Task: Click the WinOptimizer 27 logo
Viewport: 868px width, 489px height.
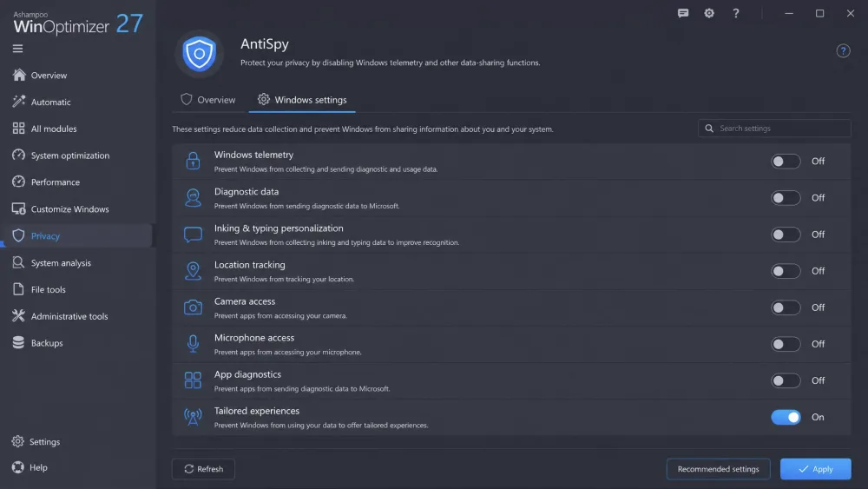Action: pos(77,23)
